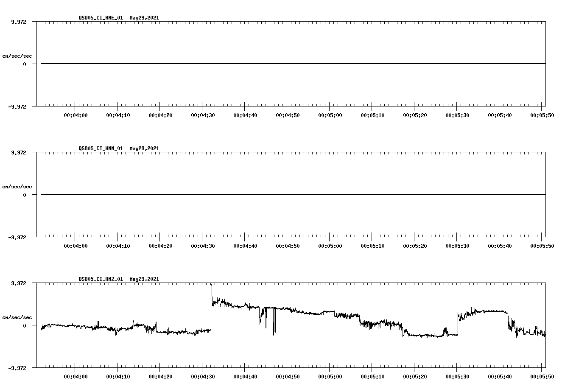
Task: Click the May29,2021 date on the HNE plot
Action: [x=144, y=18]
